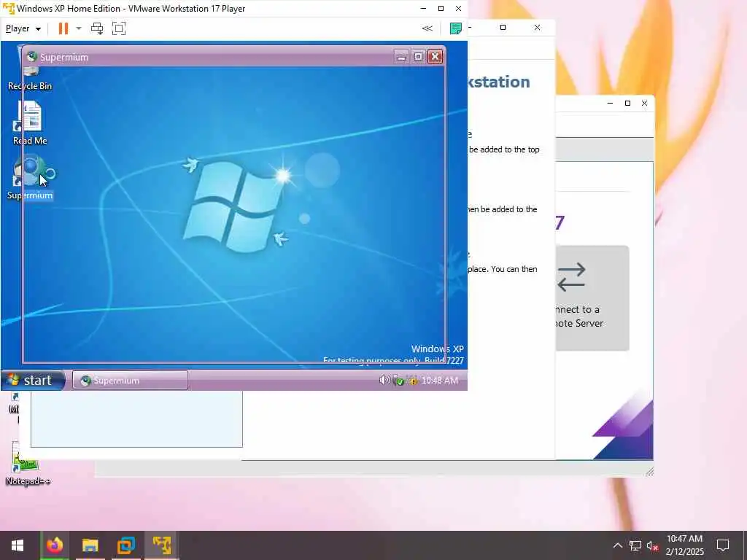Select the Supermium desktop shortcut
The image size is (747, 560).
click(x=29, y=177)
